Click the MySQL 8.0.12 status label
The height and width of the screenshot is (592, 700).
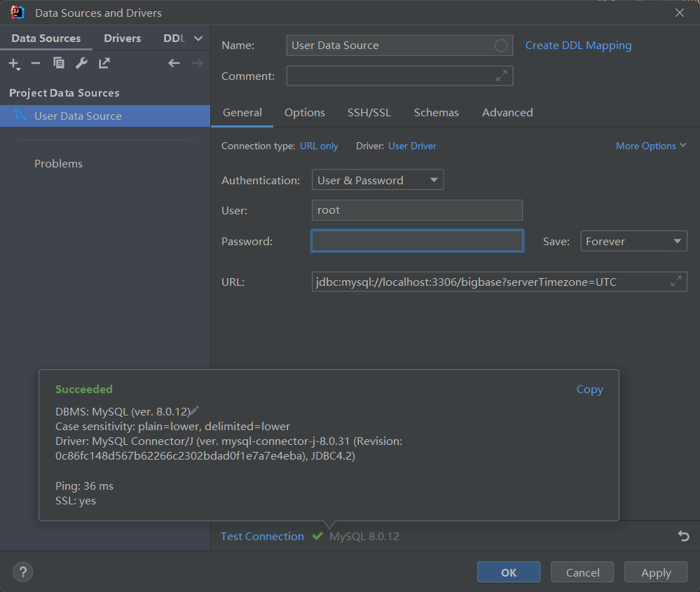364,536
